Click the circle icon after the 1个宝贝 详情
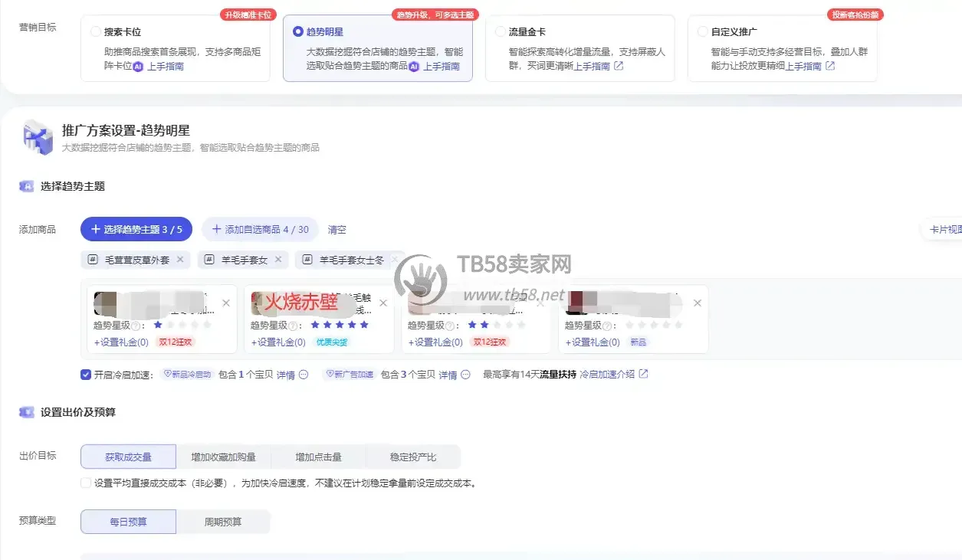This screenshot has height=560, width=962. pyautogui.click(x=304, y=375)
